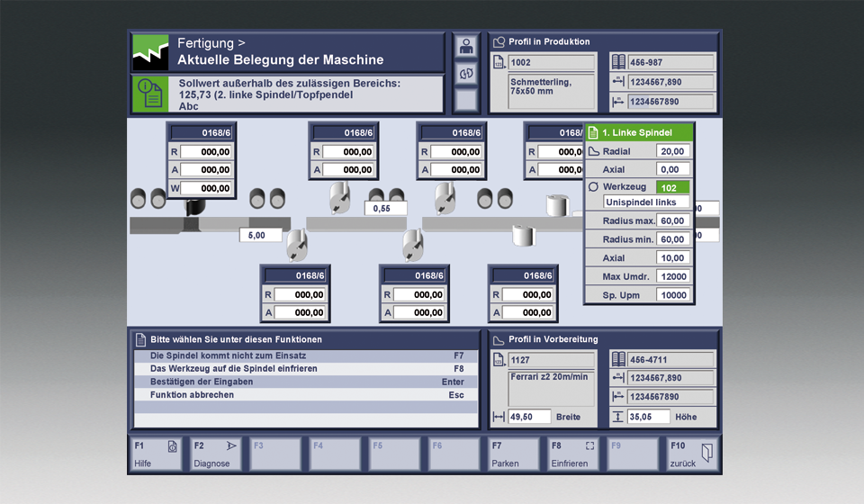Choose 'Das Werkzeug auf die Spindel einfrieren'
The height and width of the screenshot is (504, 864).
305,369
